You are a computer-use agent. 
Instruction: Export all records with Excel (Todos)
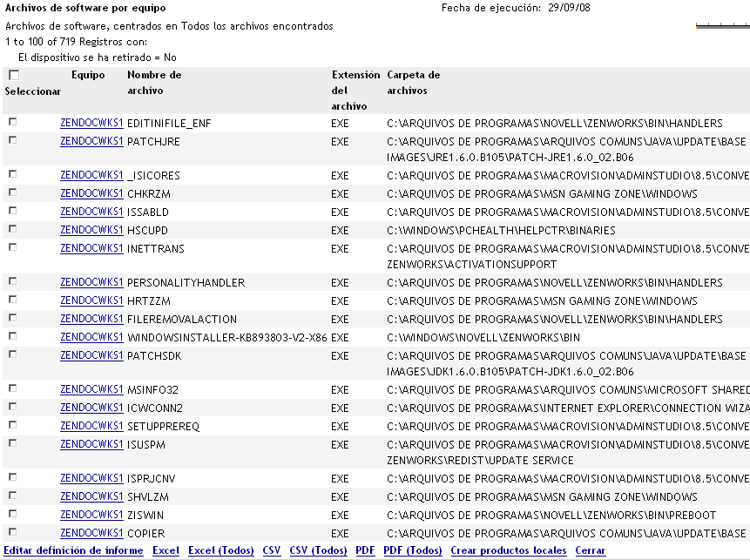[221, 550]
